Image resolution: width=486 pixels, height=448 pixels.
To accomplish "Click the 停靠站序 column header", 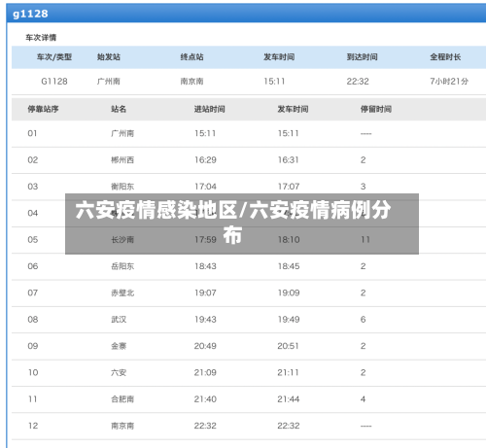I will [x=43, y=109].
